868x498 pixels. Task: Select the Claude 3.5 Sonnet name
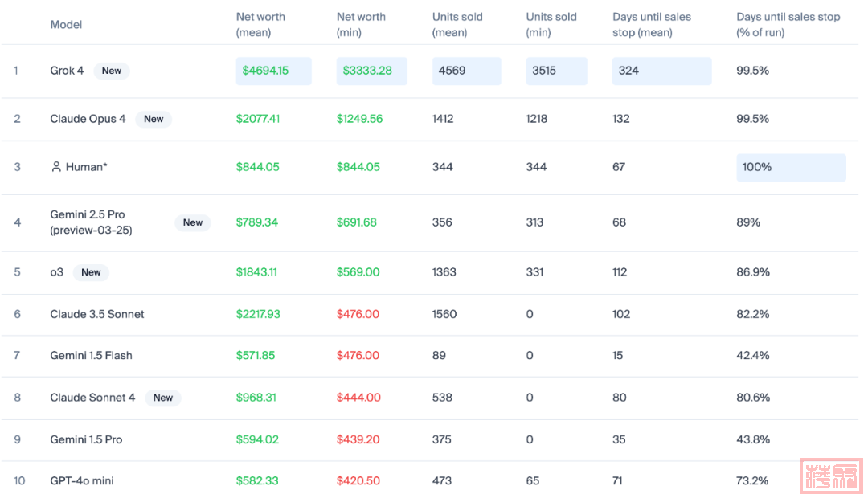(x=97, y=314)
